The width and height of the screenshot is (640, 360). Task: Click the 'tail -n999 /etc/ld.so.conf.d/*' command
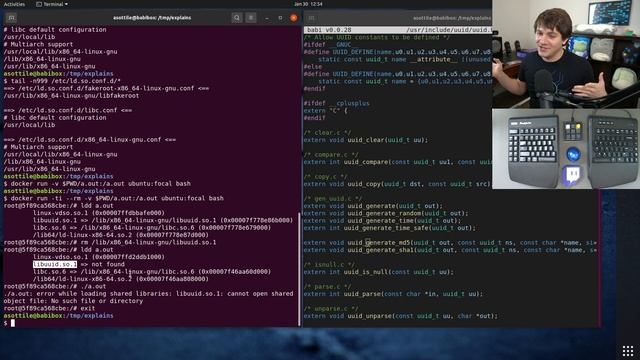(x=66, y=81)
